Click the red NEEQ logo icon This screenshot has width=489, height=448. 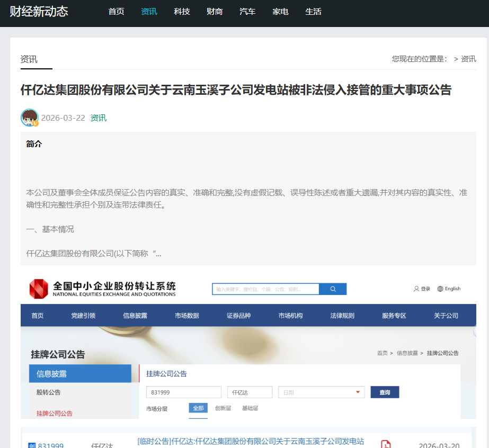(x=39, y=289)
